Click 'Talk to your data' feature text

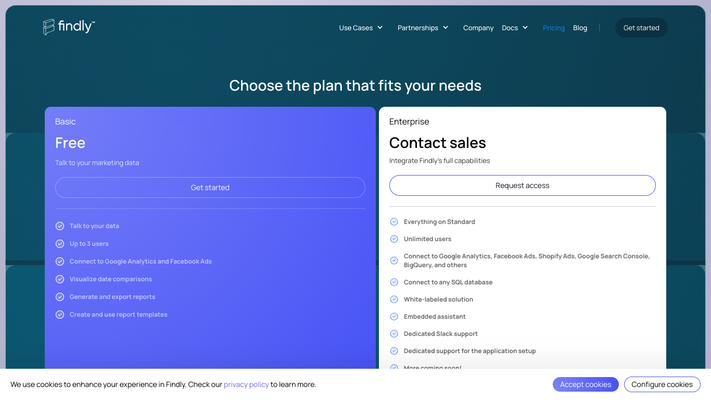point(94,226)
